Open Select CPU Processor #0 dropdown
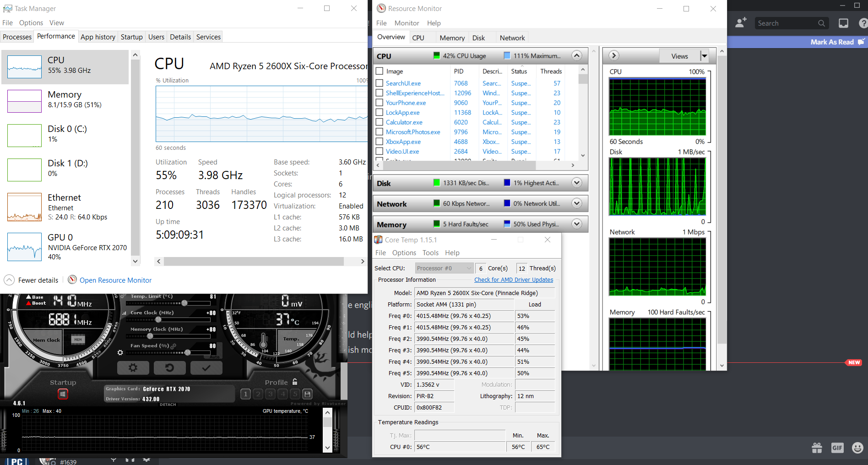 pyautogui.click(x=444, y=268)
